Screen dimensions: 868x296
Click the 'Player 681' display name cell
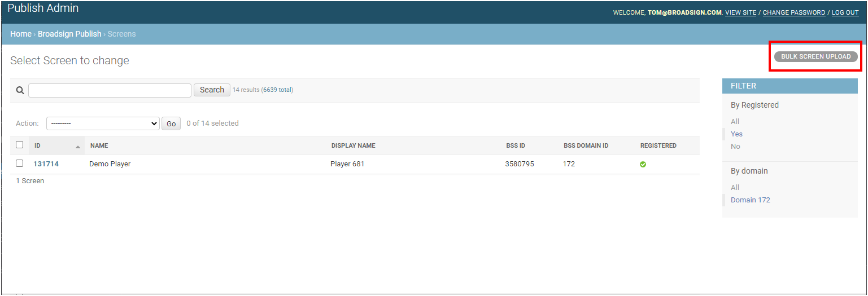click(x=348, y=164)
